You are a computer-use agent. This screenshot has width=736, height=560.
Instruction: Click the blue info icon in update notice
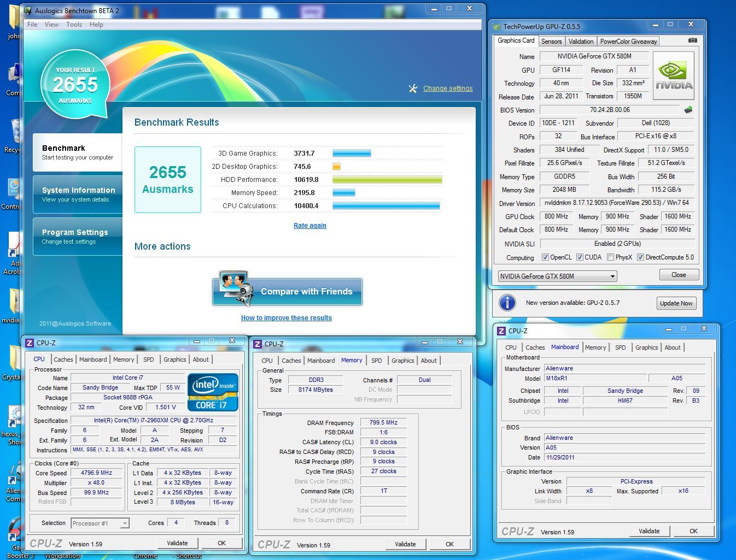tap(507, 303)
